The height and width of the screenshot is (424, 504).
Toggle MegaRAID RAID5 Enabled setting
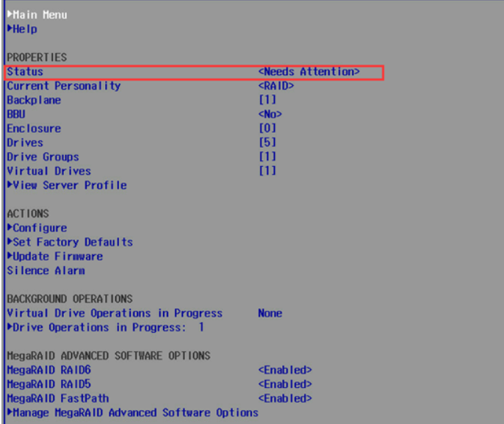point(285,384)
